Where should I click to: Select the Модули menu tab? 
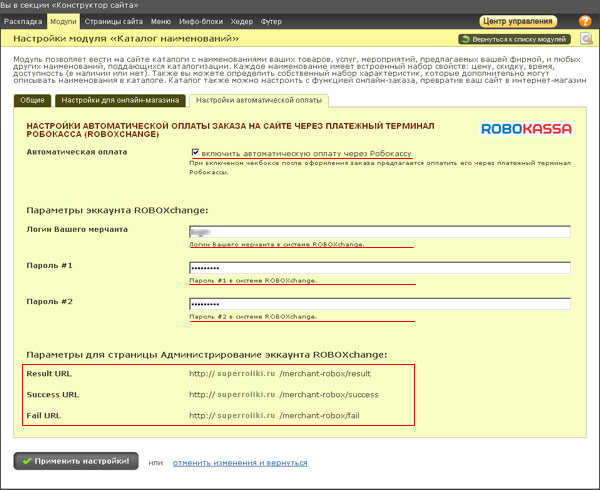(x=64, y=21)
